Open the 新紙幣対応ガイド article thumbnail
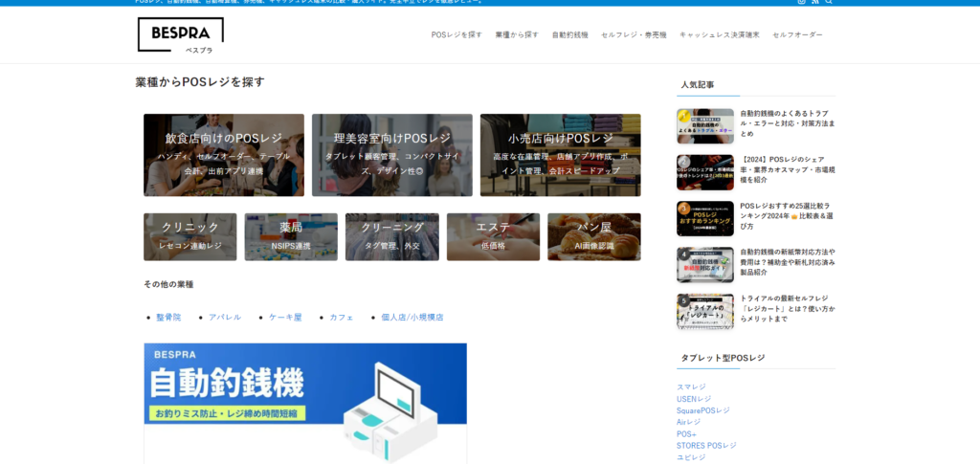The height and width of the screenshot is (464, 980). point(705,265)
